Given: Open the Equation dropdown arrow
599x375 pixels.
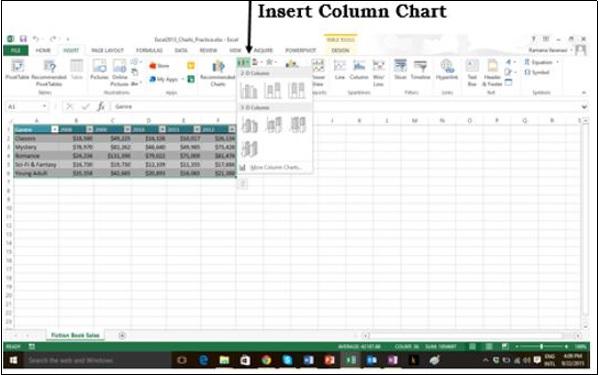Looking at the screenshot, I should (x=557, y=62).
